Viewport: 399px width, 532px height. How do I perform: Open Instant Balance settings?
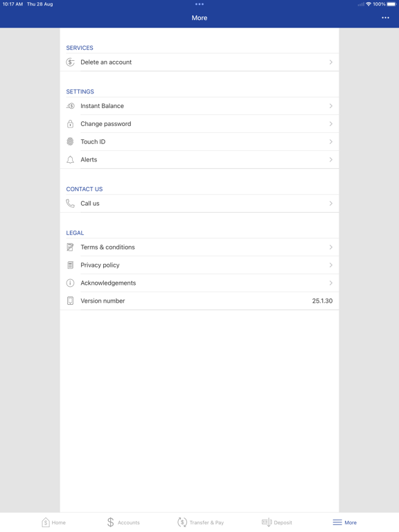point(199,106)
